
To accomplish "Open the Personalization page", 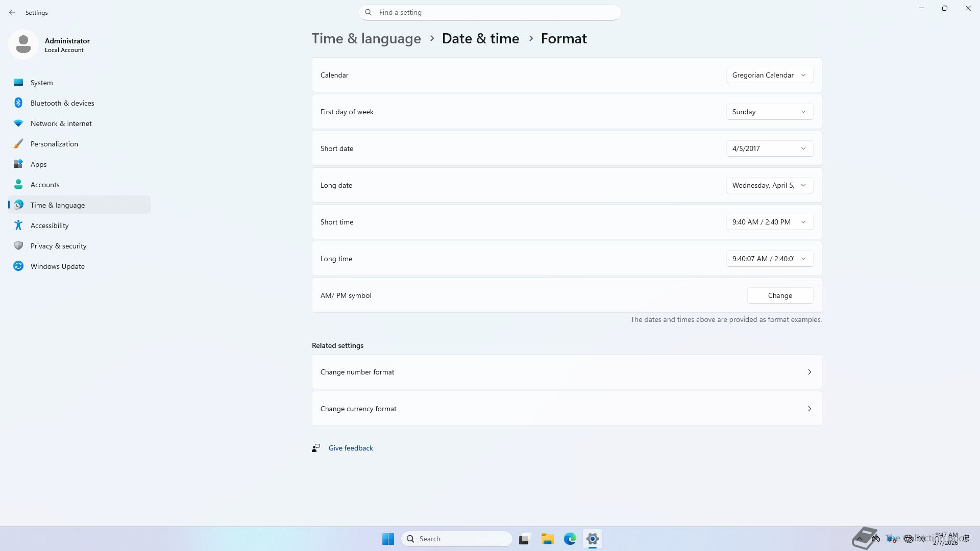I will pos(54,144).
